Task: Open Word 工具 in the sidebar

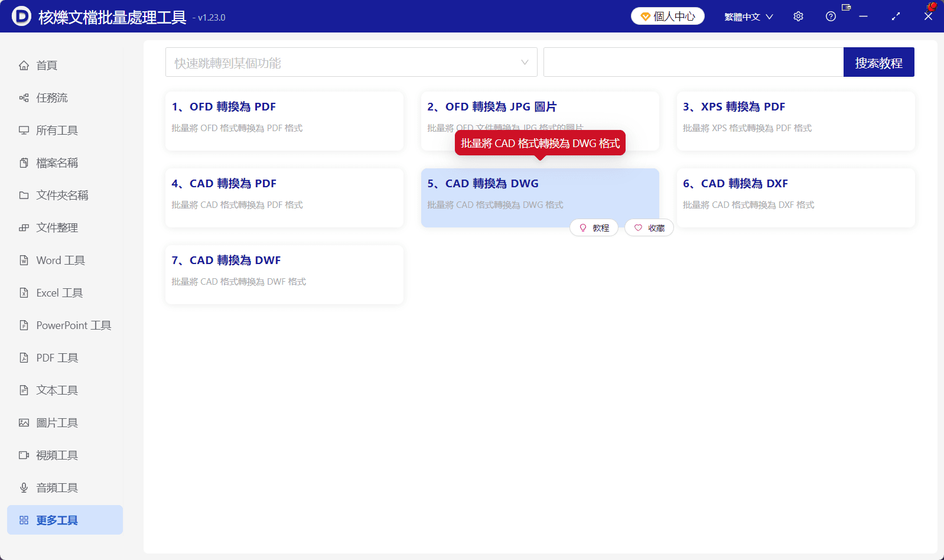Action: tap(65, 260)
